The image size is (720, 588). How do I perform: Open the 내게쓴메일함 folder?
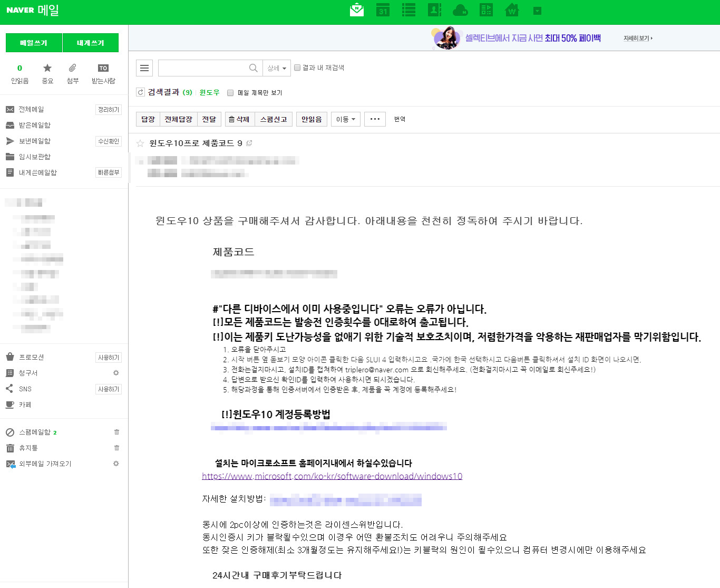point(38,172)
